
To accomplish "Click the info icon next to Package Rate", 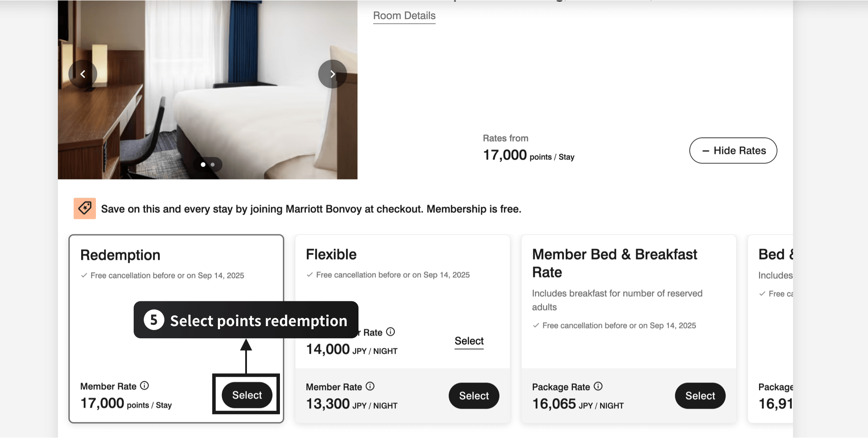I will coord(599,386).
